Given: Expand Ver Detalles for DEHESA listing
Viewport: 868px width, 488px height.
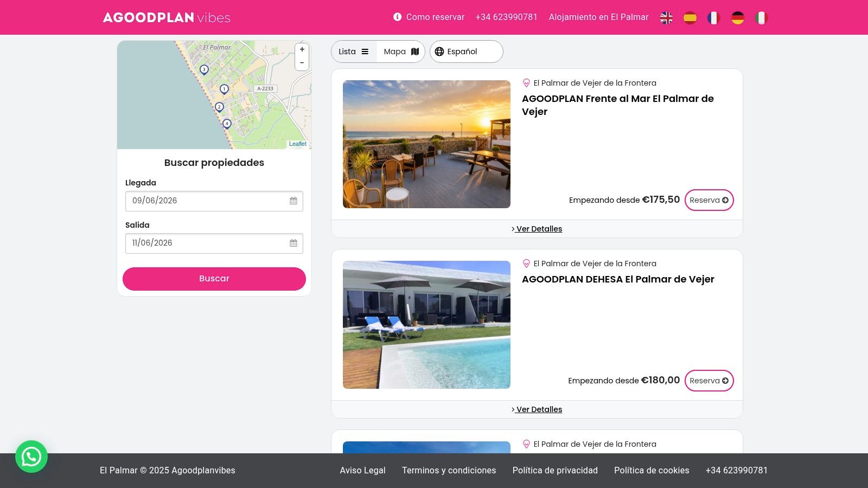Looking at the screenshot, I should coord(537,409).
